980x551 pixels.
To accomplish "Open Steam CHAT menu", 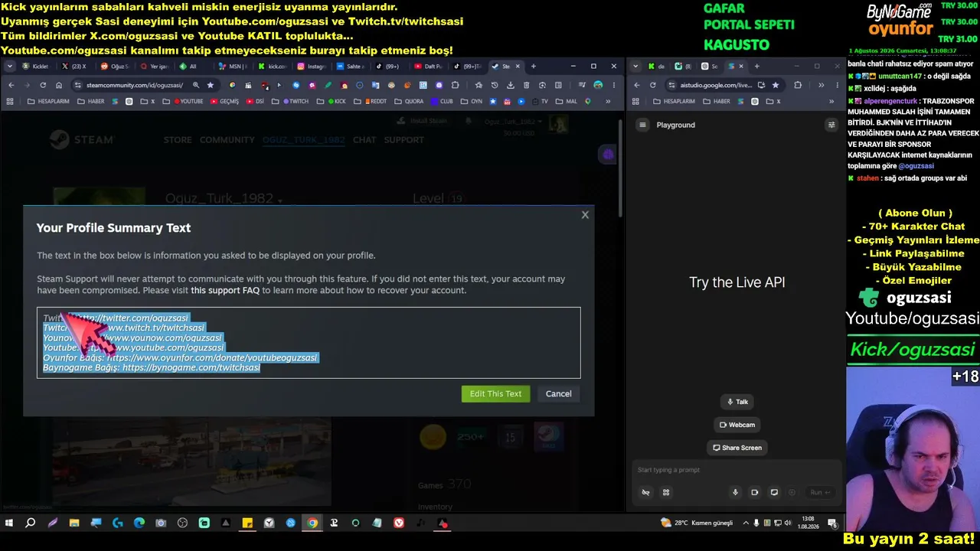I will 364,140.
